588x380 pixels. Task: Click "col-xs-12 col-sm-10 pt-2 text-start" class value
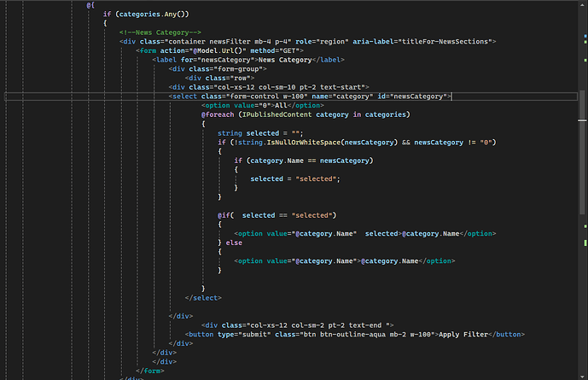pos(288,87)
